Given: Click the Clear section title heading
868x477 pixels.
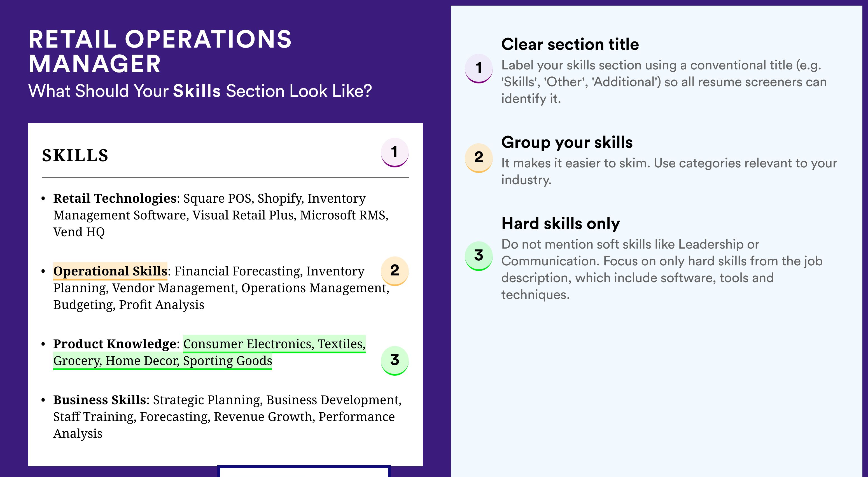Looking at the screenshot, I should coord(570,44).
